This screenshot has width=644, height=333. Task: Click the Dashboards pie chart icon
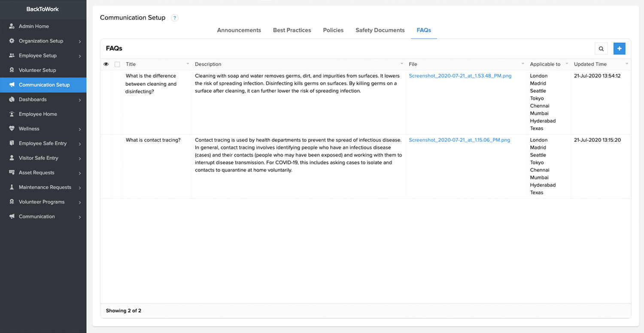pyautogui.click(x=12, y=100)
